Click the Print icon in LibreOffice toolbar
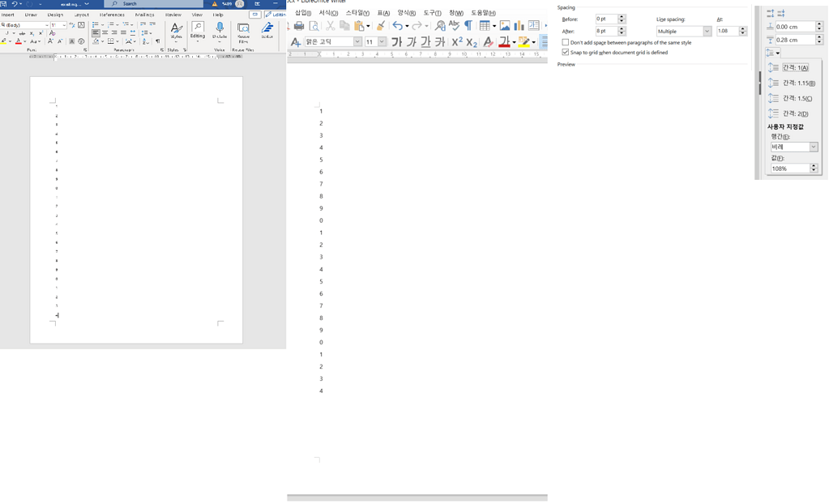This screenshot has height=504, width=829. point(299,25)
